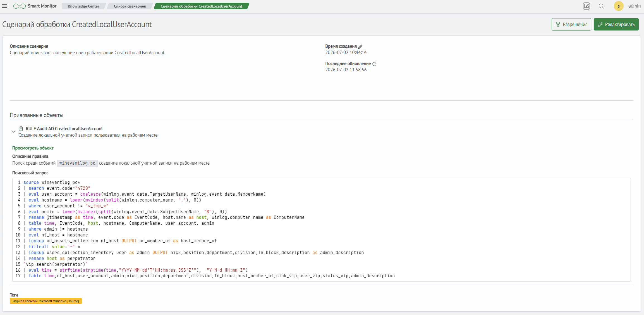Viewport: 644px width, 315px height.
Task: Click the Теги label
Action: coord(14,295)
